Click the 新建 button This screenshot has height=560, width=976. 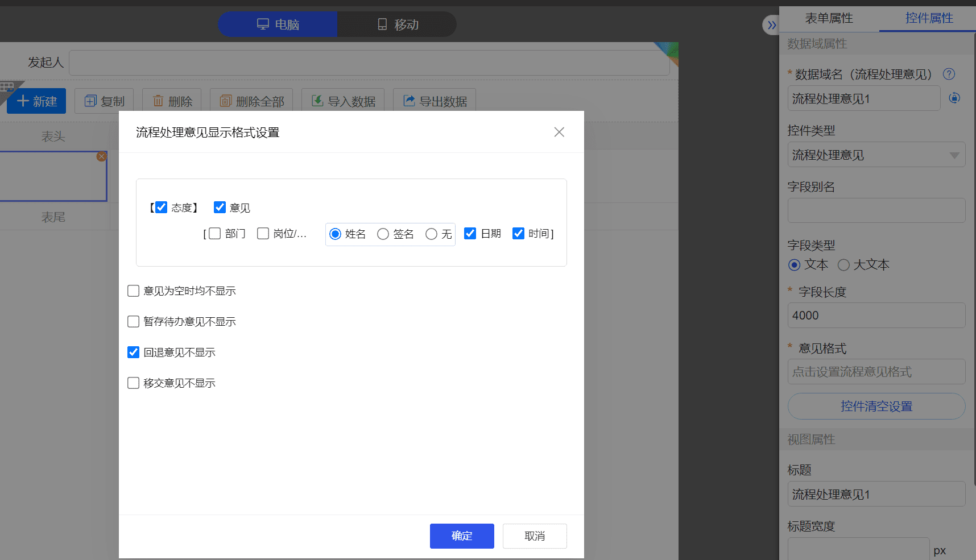36,101
